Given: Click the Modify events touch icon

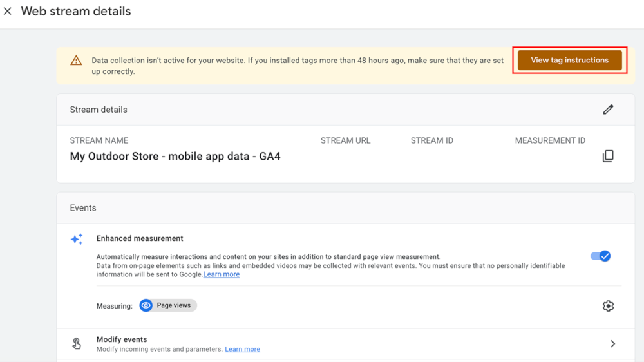Looking at the screenshot, I should click(77, 343).
